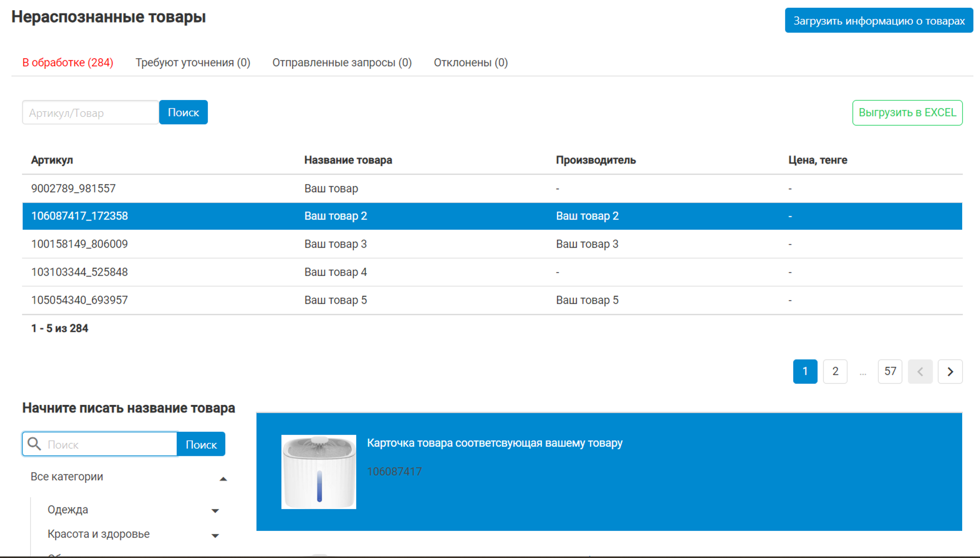980x558 pixels.
Task: Jump to the last page 57
Action: click(x=890, y=372)
